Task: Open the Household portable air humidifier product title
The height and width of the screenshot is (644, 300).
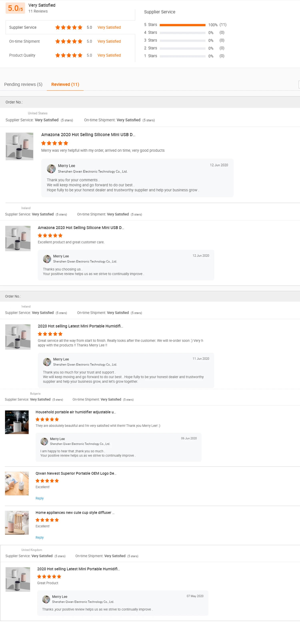Action: pyautogui.click(x=76, y=412)
